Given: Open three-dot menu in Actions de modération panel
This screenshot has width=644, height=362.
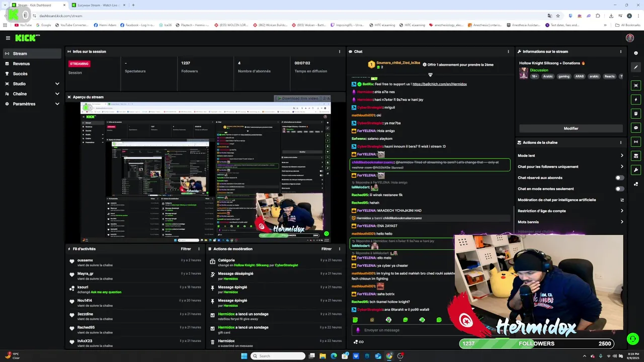Looking at the screenshot, I should coord(340,248).
